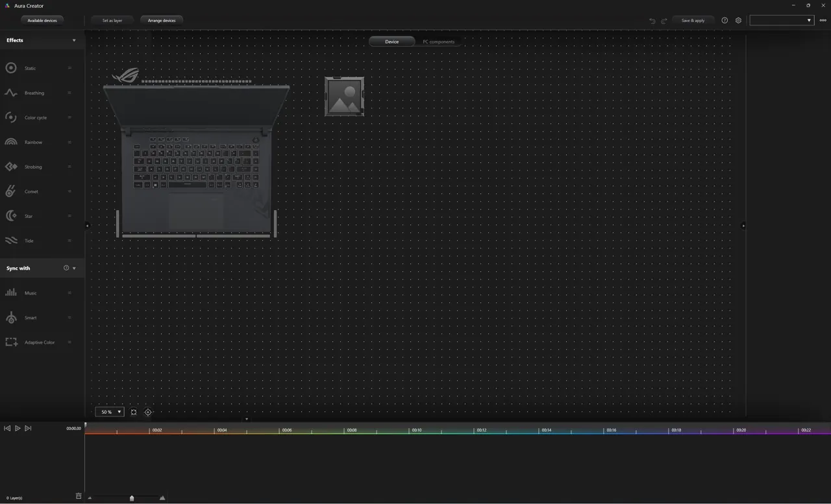Click the Set as layer button
Image resolution: width=831 pixels, height=504 pixels.
[x=112, y=20]
